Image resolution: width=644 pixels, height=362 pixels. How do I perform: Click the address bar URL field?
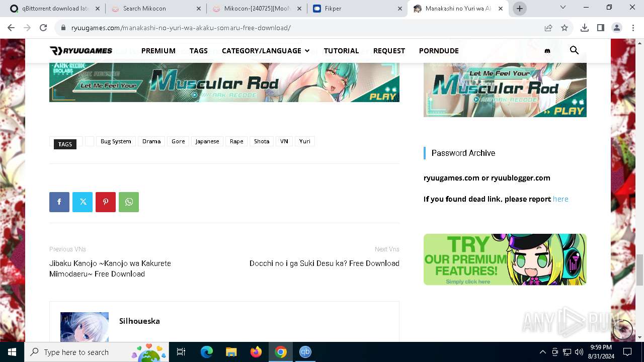[x=302, y=28]
